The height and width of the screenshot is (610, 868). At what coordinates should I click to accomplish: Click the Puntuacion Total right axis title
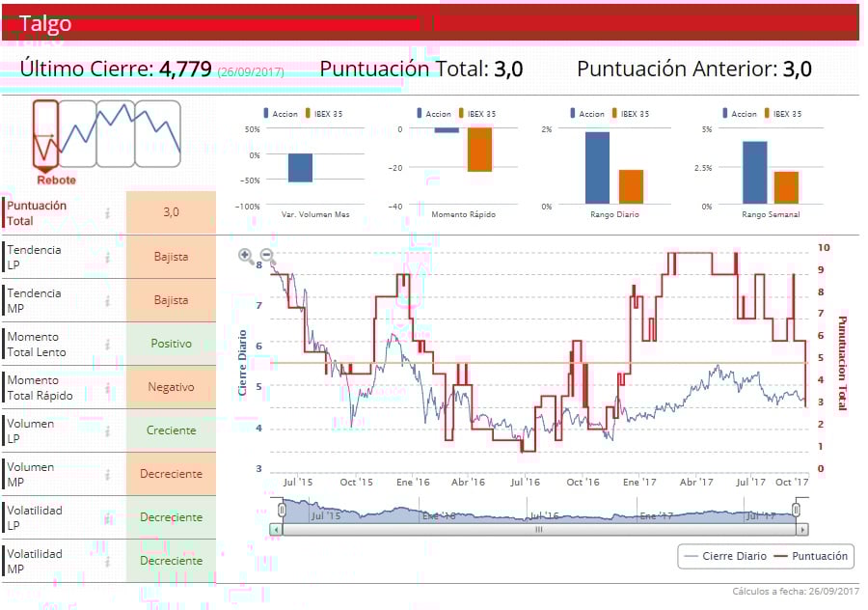(x=842, y=363)
